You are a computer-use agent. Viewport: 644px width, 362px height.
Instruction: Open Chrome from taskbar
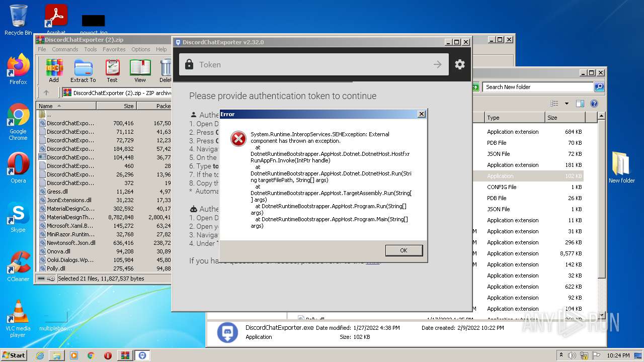point(91,355)
